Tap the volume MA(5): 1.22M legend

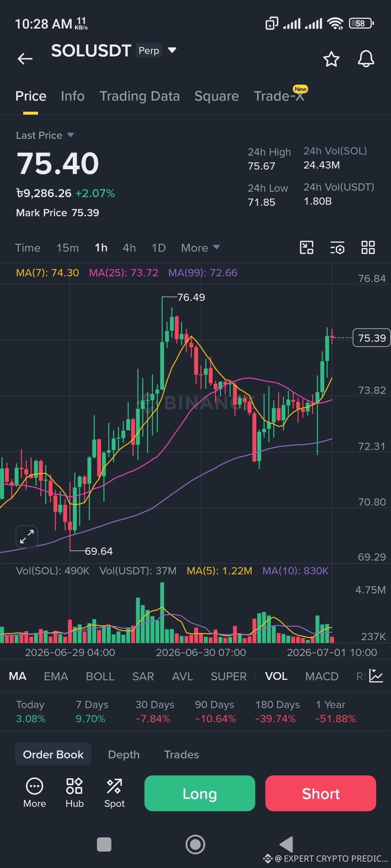(219, 571)
